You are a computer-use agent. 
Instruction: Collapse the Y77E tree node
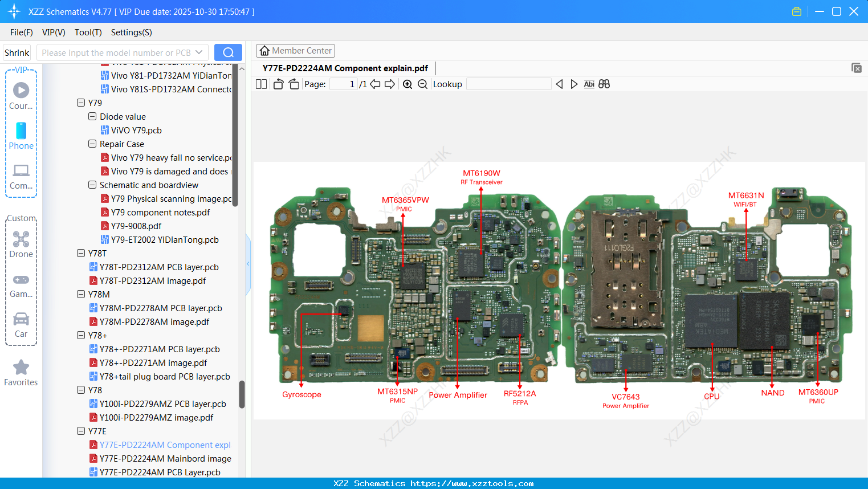[x=81, y=431]
